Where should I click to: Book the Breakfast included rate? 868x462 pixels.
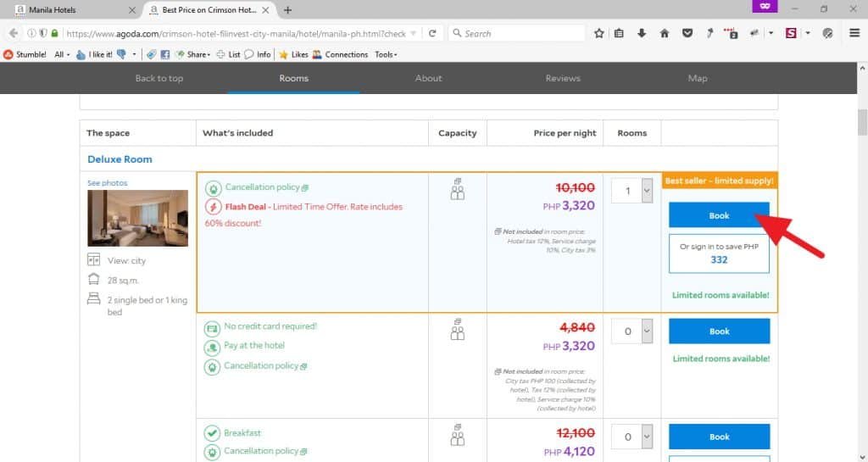pyautogui.click(x=719, y=437)
